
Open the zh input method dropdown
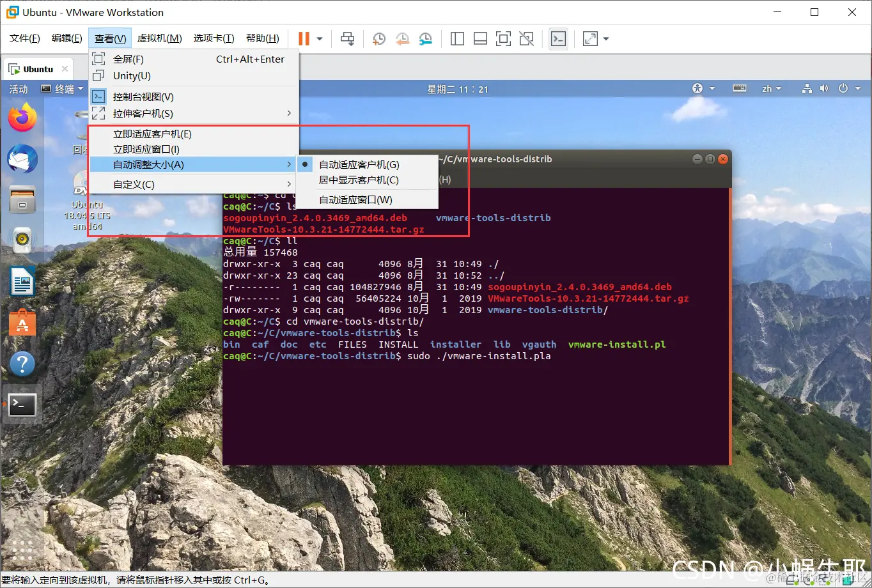click(772, 89)
